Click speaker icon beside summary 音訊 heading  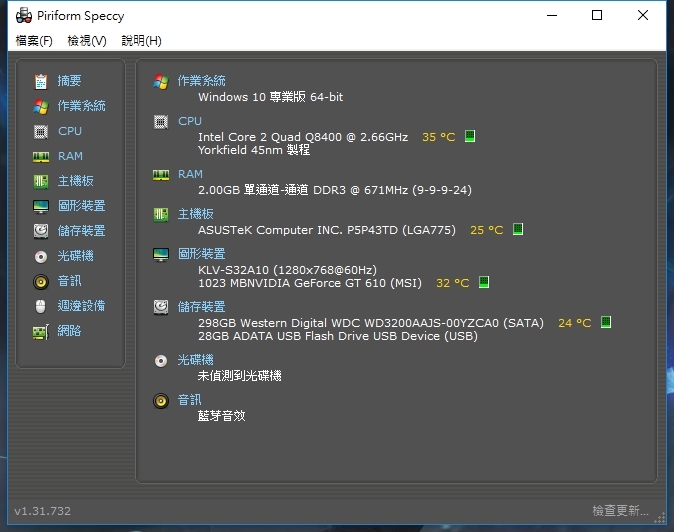tap(161, 401)
